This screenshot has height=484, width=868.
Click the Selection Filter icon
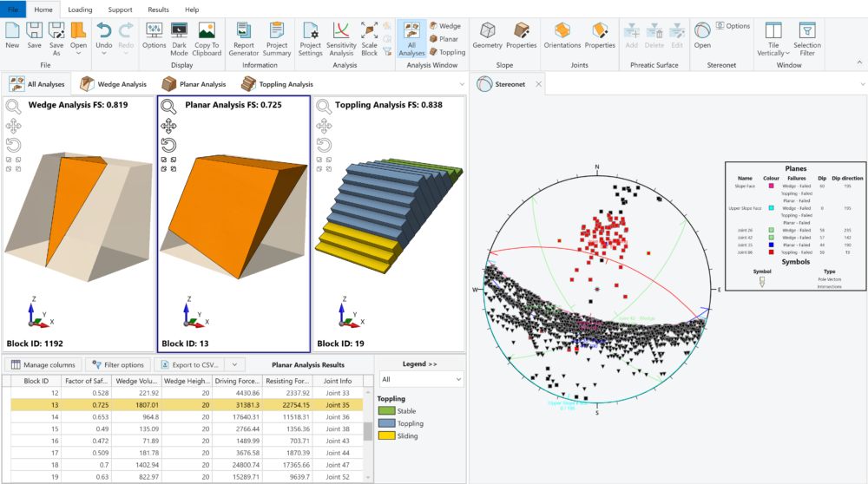click(x=806, y=31)
